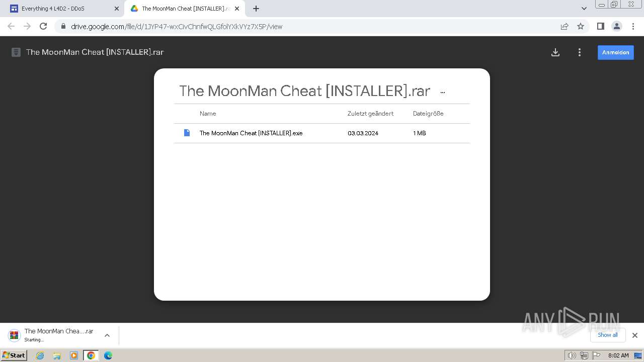Click the 03.03.2024 date cell
This screenshot has width=644, height=362.
pos(363,133)
